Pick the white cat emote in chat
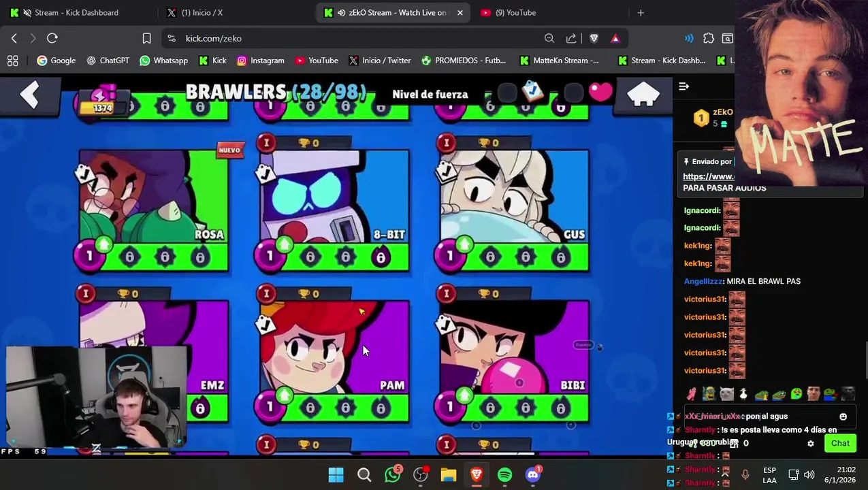 pos(726,394)
